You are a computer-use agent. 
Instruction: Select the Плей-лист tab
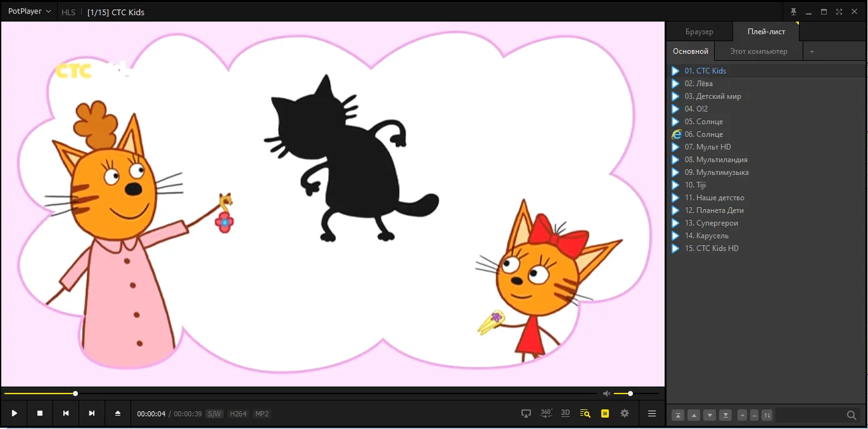(766, 32)
